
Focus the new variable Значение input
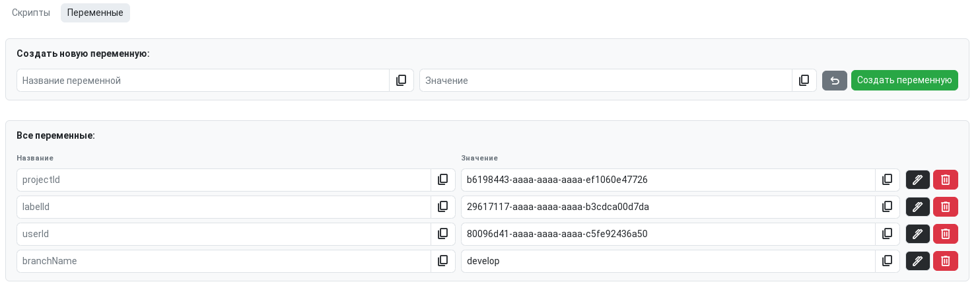[606, 81]
